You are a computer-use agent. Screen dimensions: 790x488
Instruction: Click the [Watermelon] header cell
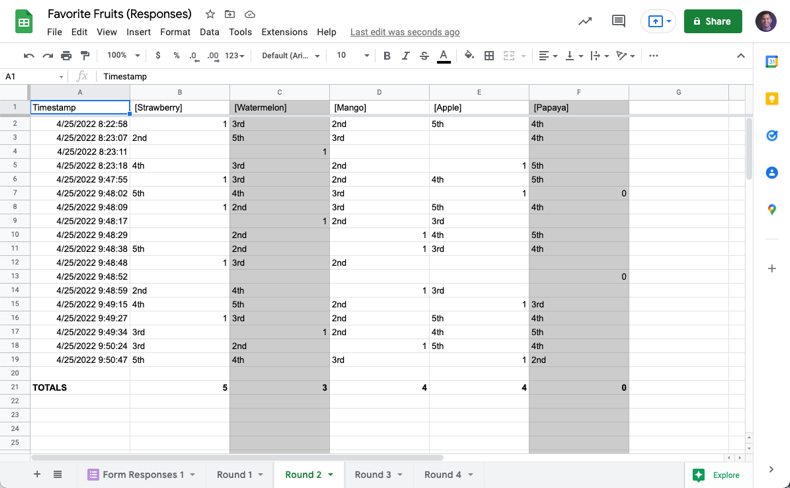tap(280, 108)
